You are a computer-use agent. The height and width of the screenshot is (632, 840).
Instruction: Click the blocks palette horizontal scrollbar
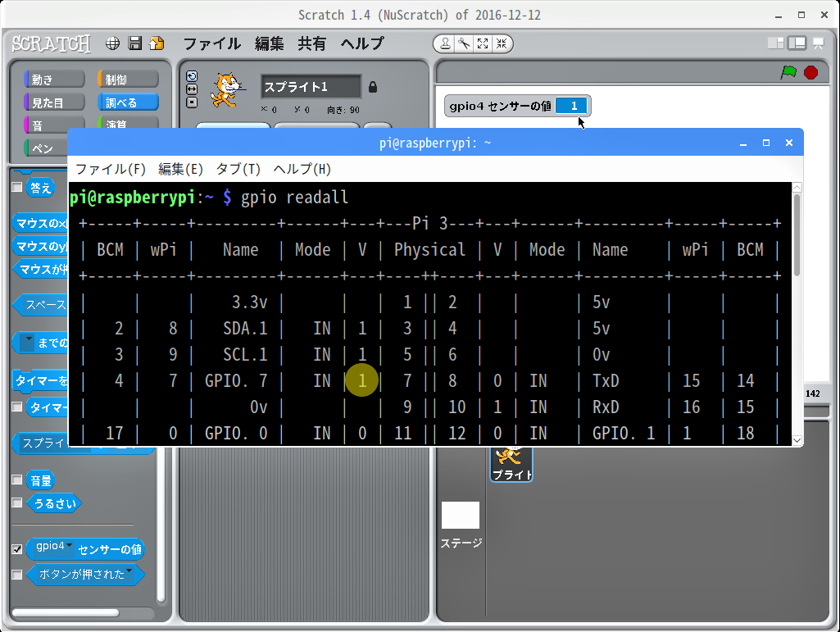66,612
